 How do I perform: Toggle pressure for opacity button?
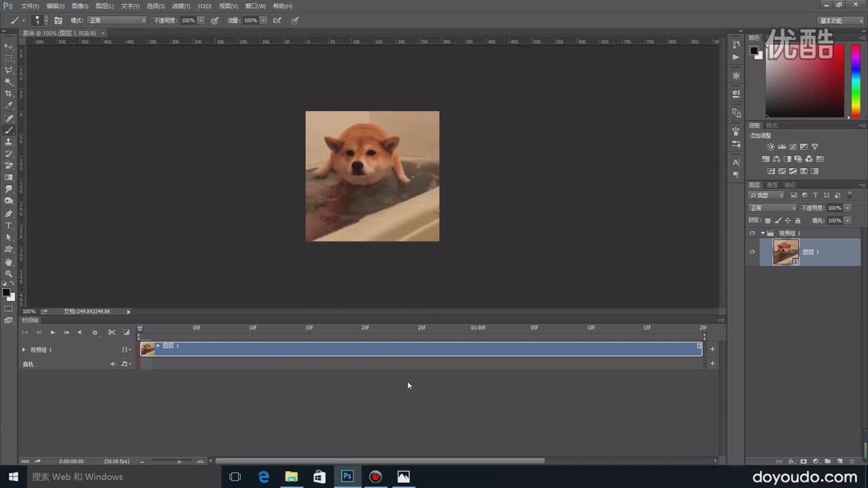point(215,20)
